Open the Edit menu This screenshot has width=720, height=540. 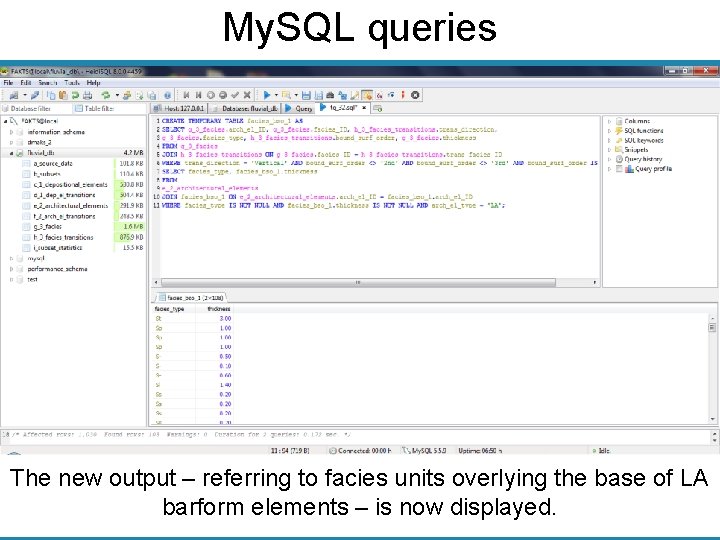[x=26, y=83]
